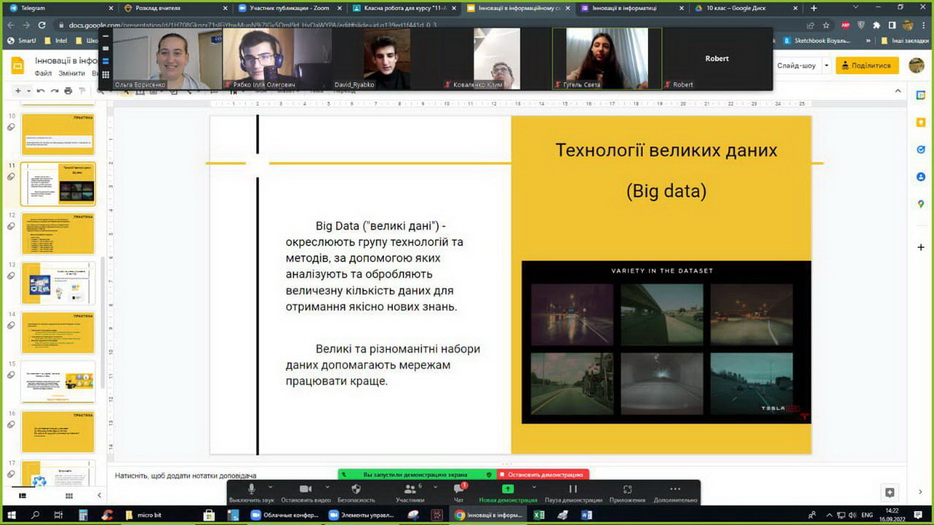Viewport: 934px width, 525px height.
Task: Switch to Участник публикации Zoom tab
Action: [290, 8]
